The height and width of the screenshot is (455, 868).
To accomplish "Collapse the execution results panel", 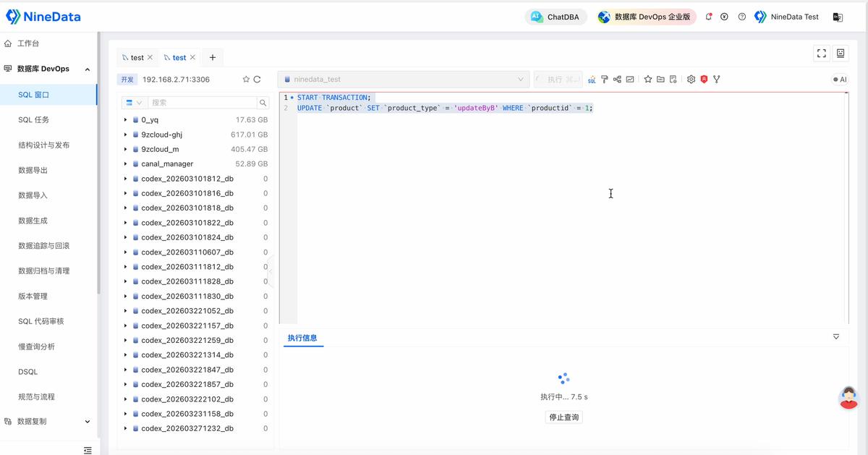I will coord(836,337).
